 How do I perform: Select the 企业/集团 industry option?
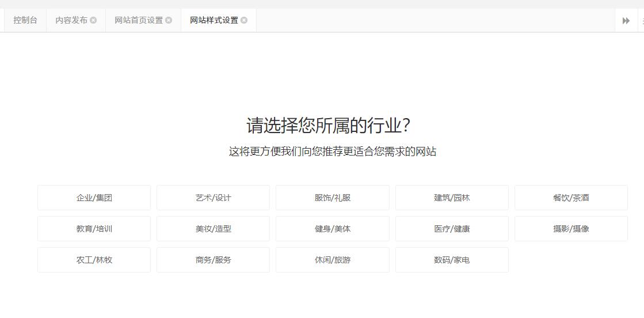[94, 198]
